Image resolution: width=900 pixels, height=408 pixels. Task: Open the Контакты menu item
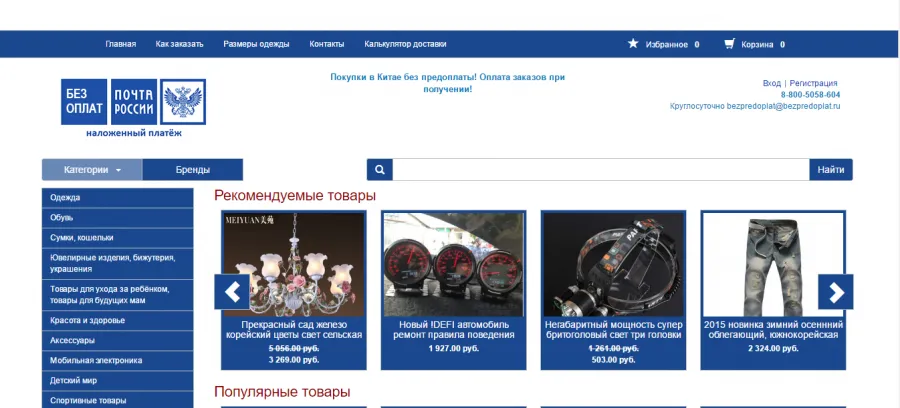pyautogui.click(x=327, y=44)
